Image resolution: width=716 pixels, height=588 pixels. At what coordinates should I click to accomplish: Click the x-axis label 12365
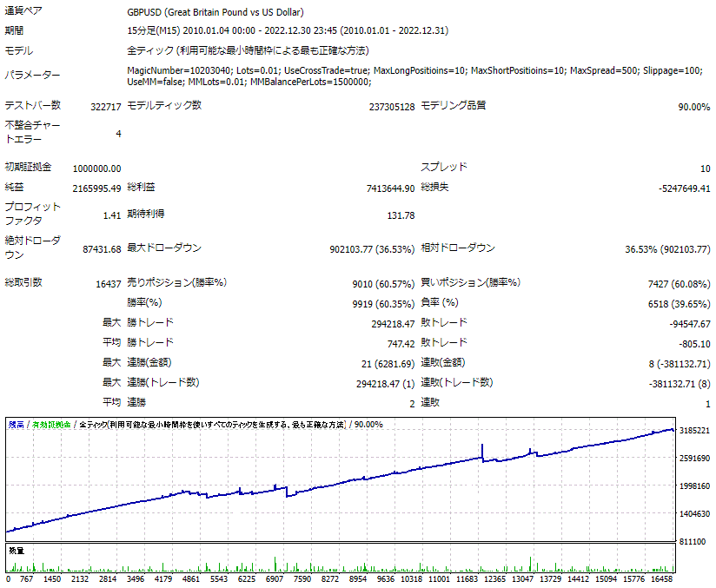[x=495, y=578]
